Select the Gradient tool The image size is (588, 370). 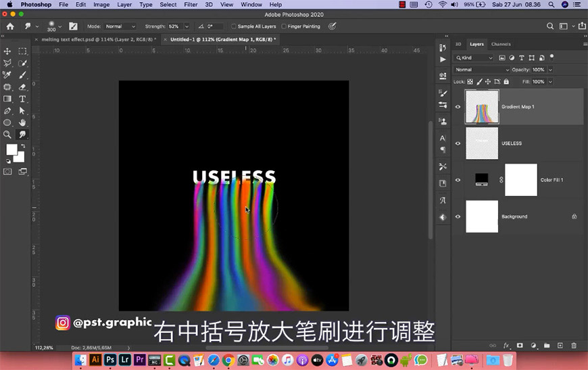(x=7, y=99)
